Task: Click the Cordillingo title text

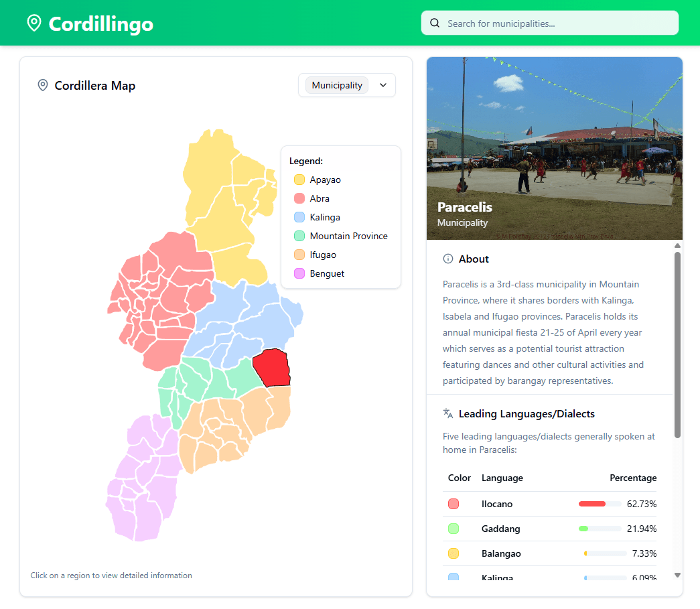Action: [101, 23]
